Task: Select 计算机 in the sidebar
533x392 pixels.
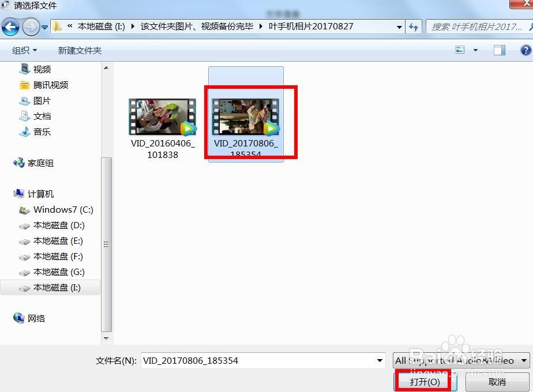Action: 33,194
